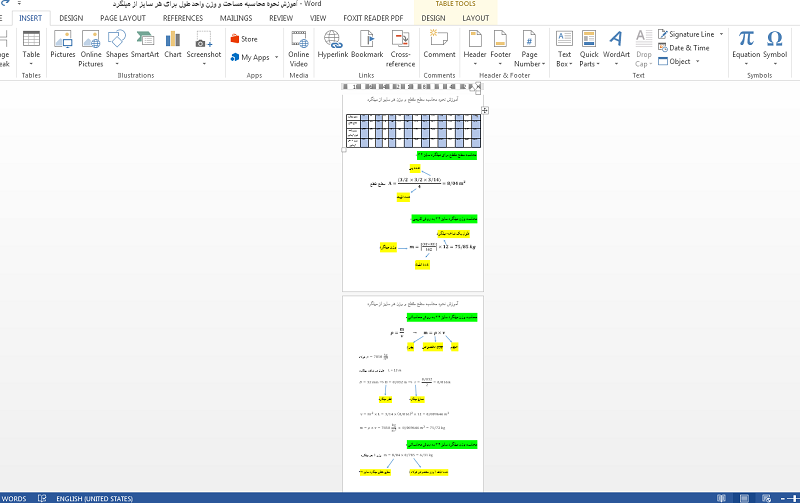
Task: Insert an Object
Action: click(x=674, y=61)
